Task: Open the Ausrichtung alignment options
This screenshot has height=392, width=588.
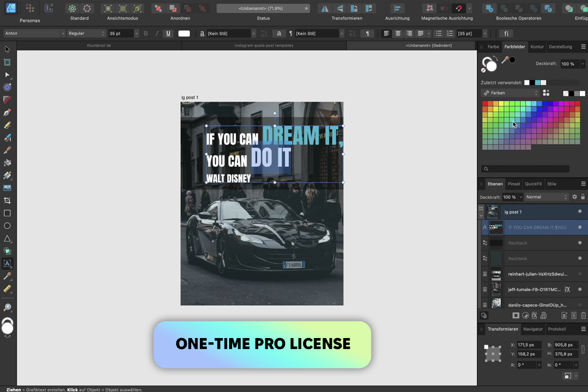Action: pos(397,8)
